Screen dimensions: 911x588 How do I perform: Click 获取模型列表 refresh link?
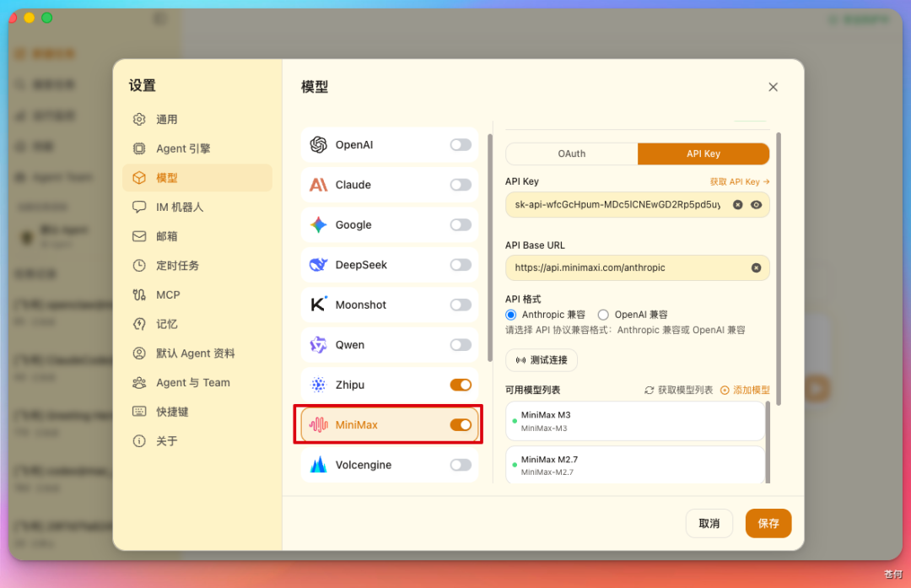[678, 390]
